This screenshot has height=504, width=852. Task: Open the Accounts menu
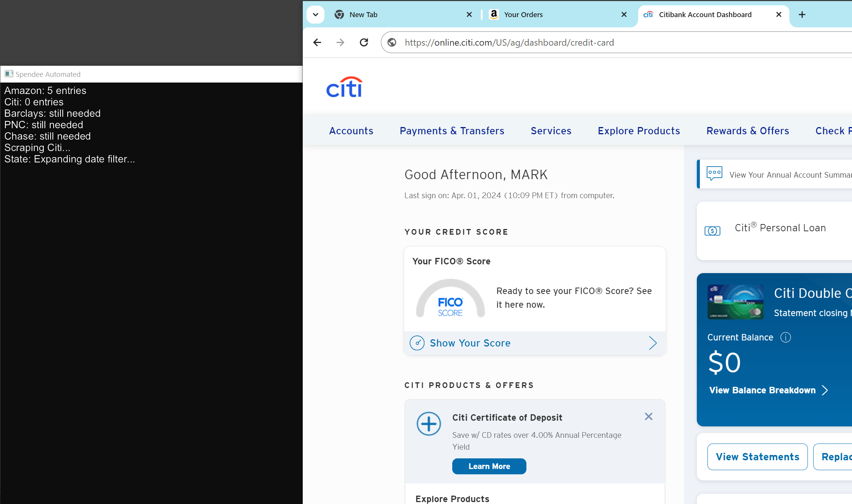[351, 131]
